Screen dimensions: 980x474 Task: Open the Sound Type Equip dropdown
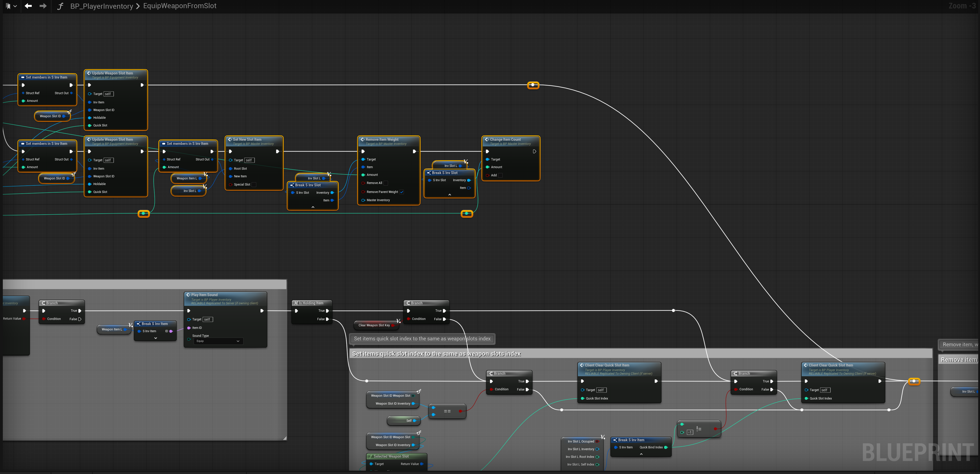tap(218, 341)
